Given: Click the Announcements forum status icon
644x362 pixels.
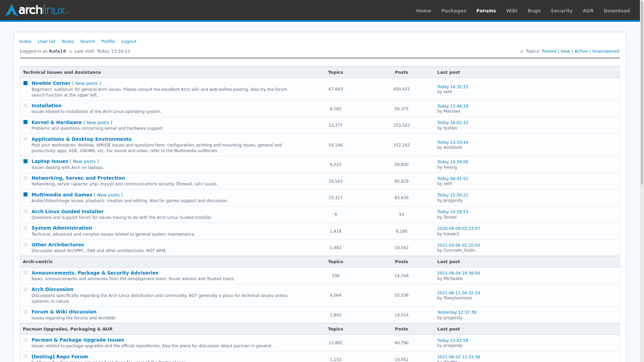Looking at the screenshot, I should point(25,273).
